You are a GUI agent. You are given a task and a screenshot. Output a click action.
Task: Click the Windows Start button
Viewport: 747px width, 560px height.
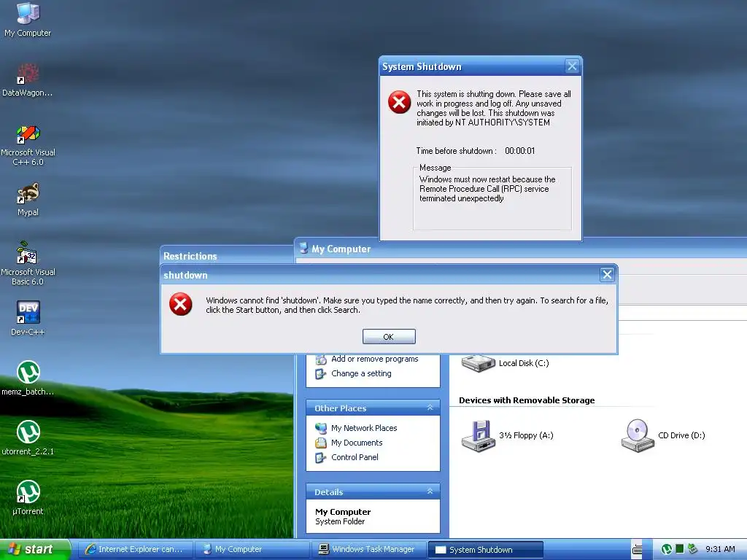click(x=35, y=550)
